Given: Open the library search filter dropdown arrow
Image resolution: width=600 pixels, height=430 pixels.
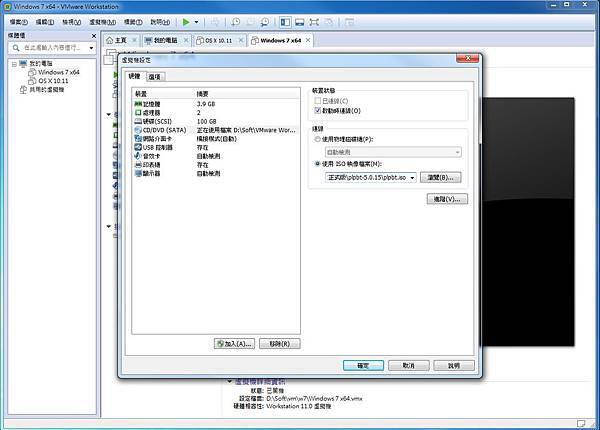Looking at the screenshot, I should click(91, 48).
